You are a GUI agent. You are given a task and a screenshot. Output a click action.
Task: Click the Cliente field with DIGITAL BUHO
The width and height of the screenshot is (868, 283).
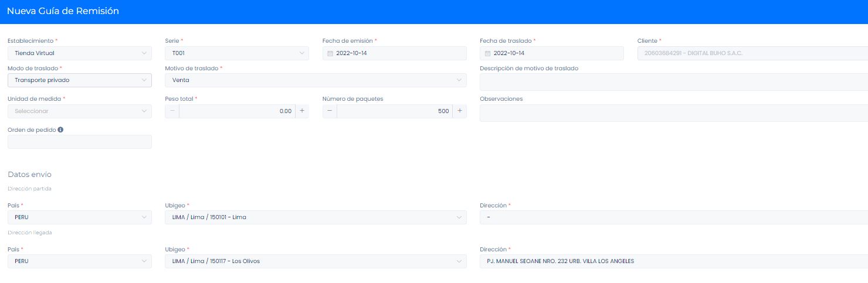tap(752, 53)
